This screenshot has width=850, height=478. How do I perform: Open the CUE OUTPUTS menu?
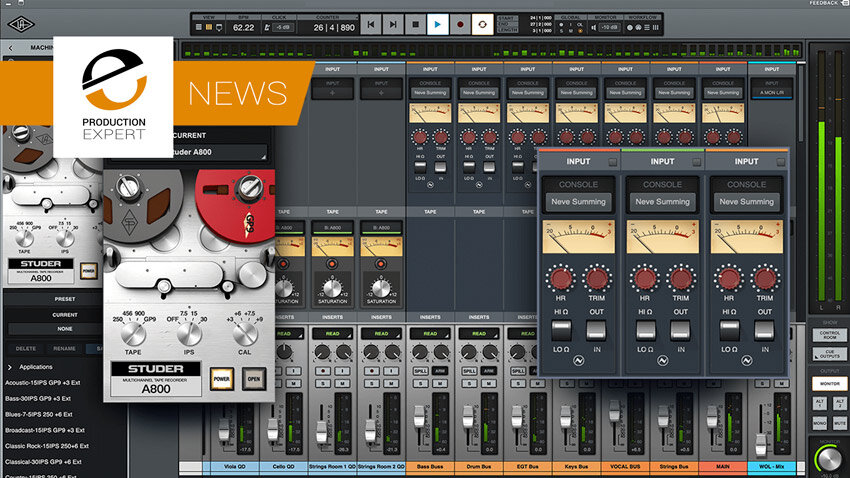tap(829, 354)
